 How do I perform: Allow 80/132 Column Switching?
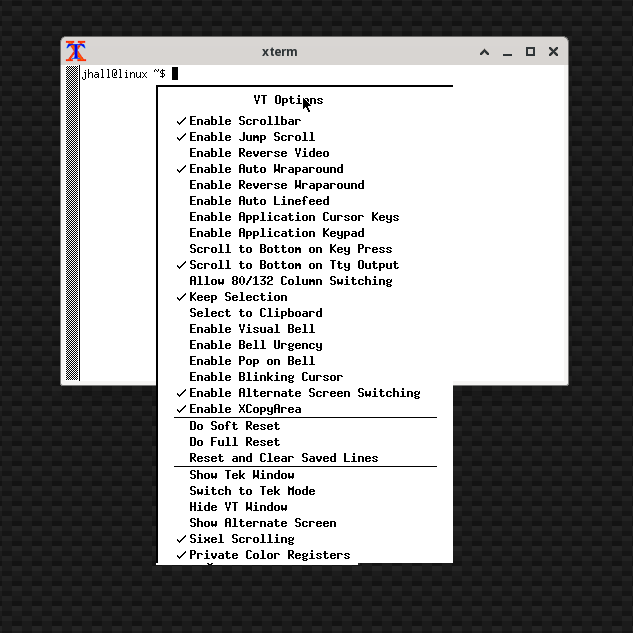point(305,281)
